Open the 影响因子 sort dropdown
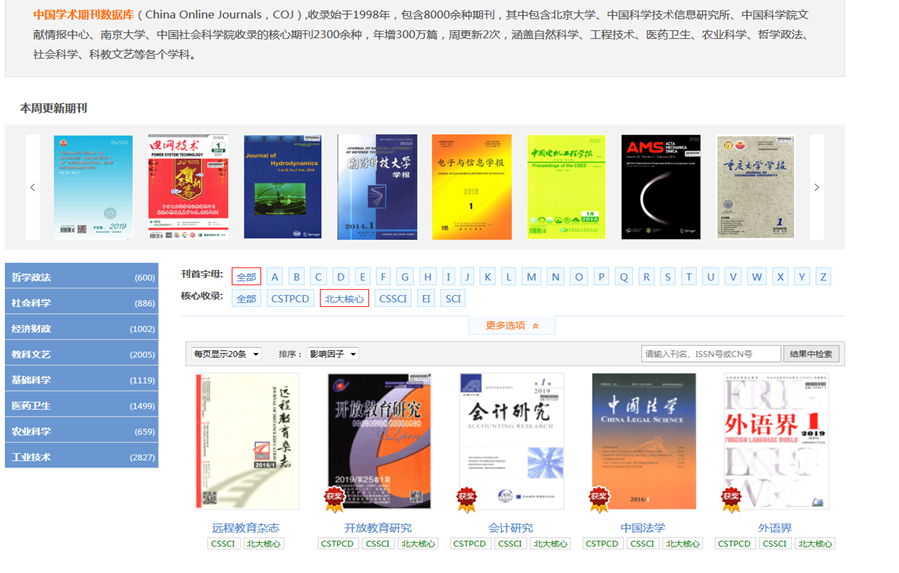899x573 pixels. [333, 354]
